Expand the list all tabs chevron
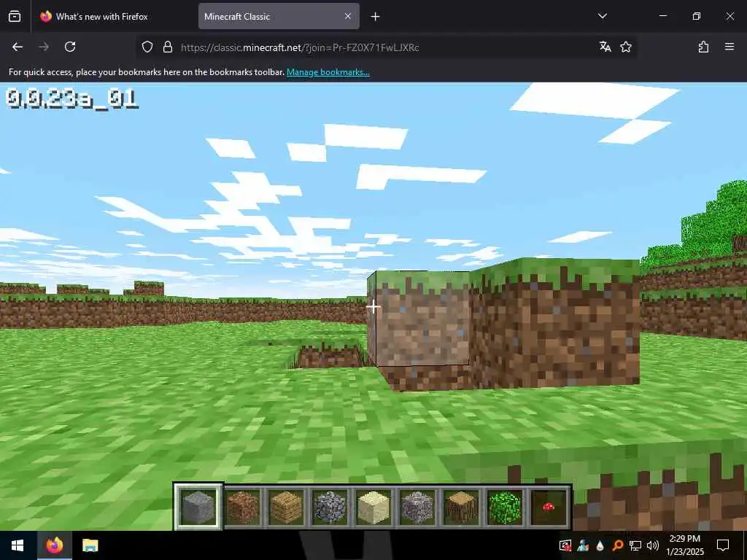The image size is (747, 560). coord(603,16)
